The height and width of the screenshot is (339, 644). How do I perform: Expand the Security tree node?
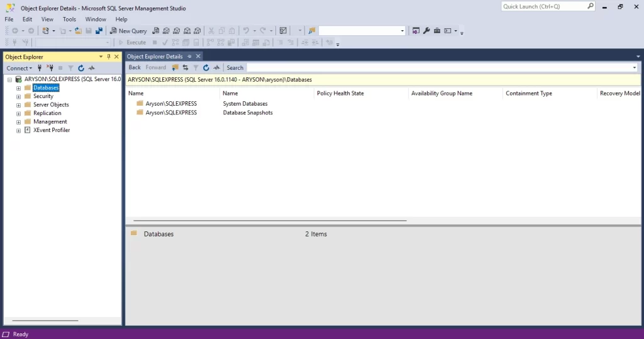coord(18,97)
